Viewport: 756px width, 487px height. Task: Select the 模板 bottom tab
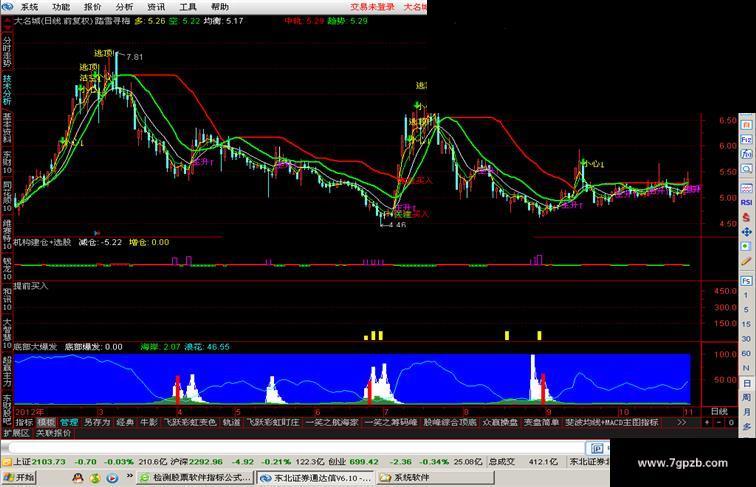click(46, 422)
